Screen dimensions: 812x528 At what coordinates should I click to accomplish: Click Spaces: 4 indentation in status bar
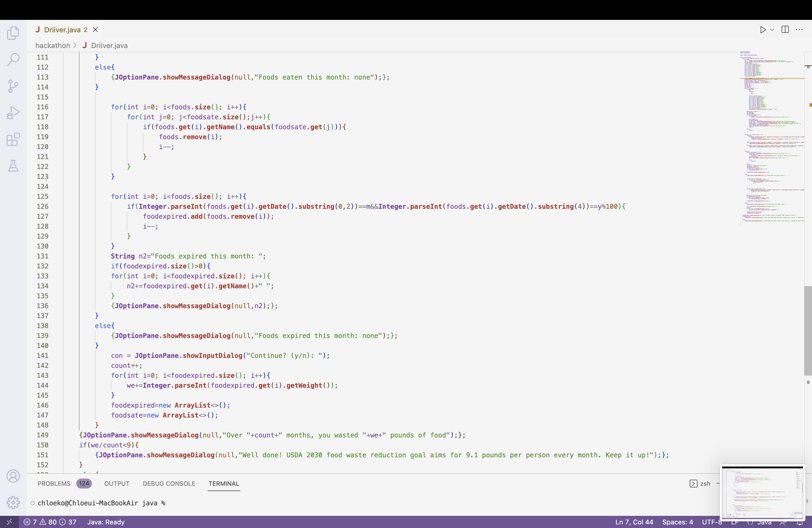[677, 522]
